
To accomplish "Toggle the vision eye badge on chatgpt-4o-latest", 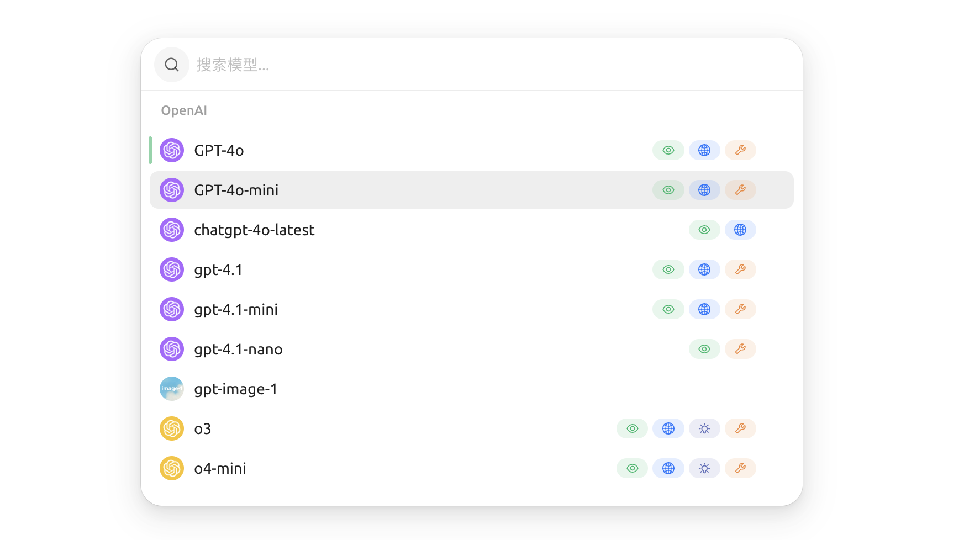I will (x=704, y=230).
